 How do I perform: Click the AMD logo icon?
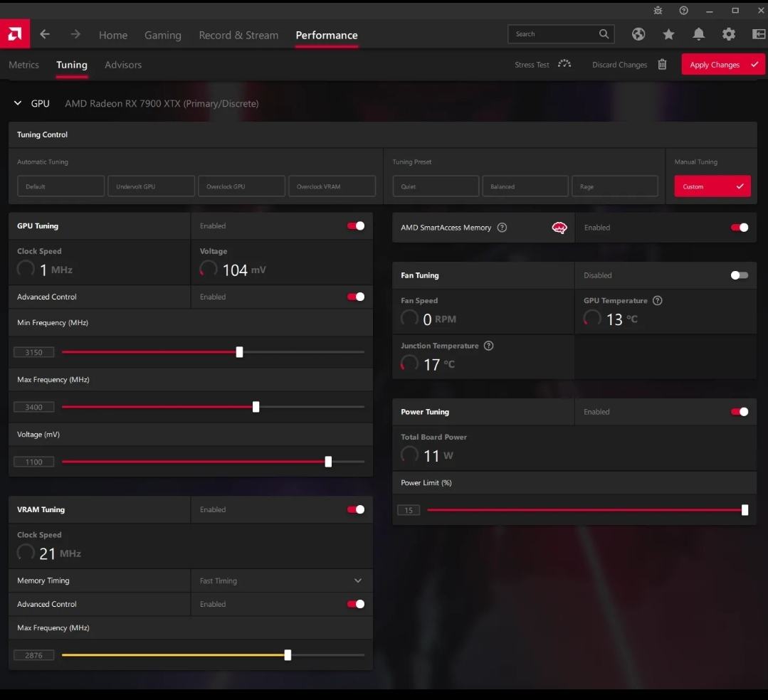[x=15, y=33]
